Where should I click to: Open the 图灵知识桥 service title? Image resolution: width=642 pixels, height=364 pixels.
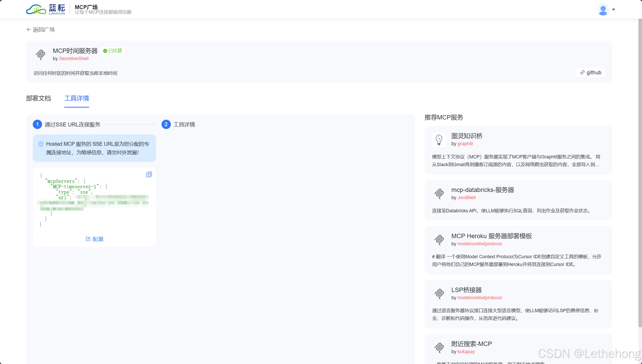[467, 136]
